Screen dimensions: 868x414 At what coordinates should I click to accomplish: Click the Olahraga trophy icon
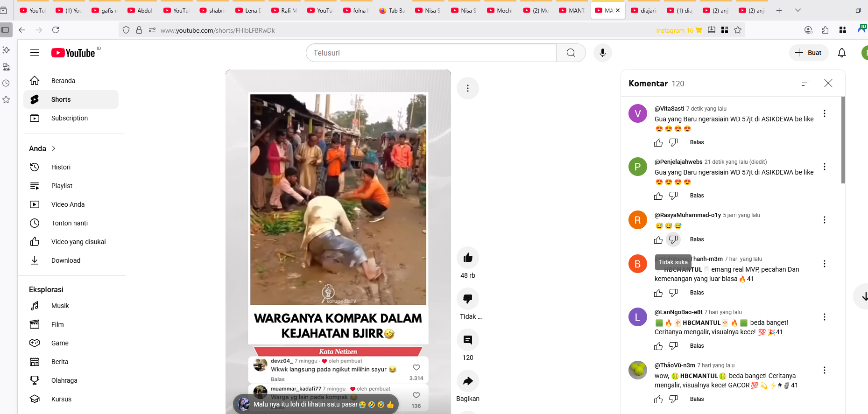(x=35, y=380)
